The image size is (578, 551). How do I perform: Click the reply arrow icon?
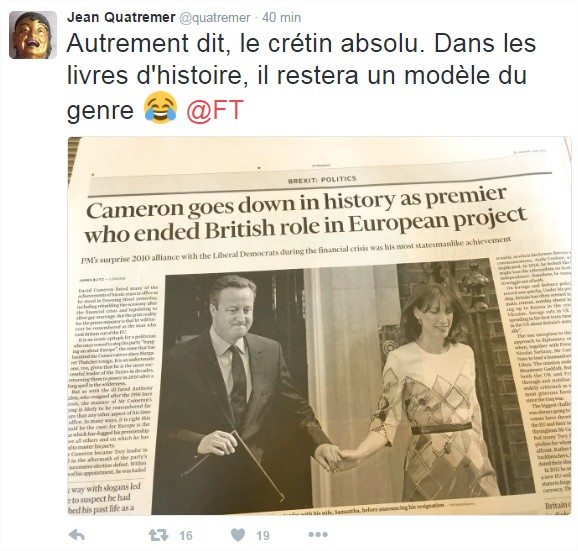tap(77, 535)
